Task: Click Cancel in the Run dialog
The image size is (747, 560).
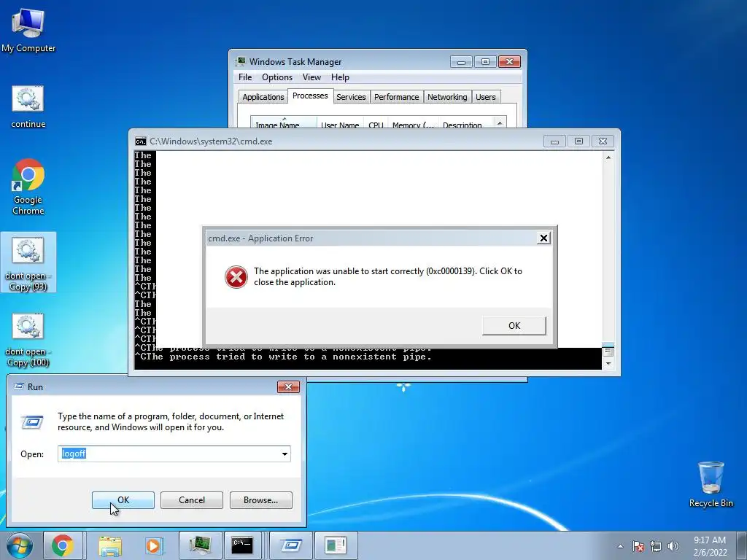Action: coord(192,500)
